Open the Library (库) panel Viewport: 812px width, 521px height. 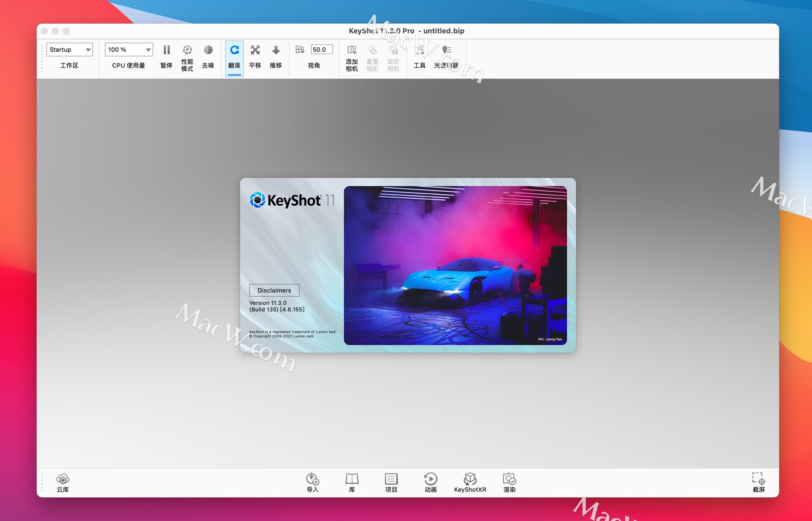click(x=352, y=483)
